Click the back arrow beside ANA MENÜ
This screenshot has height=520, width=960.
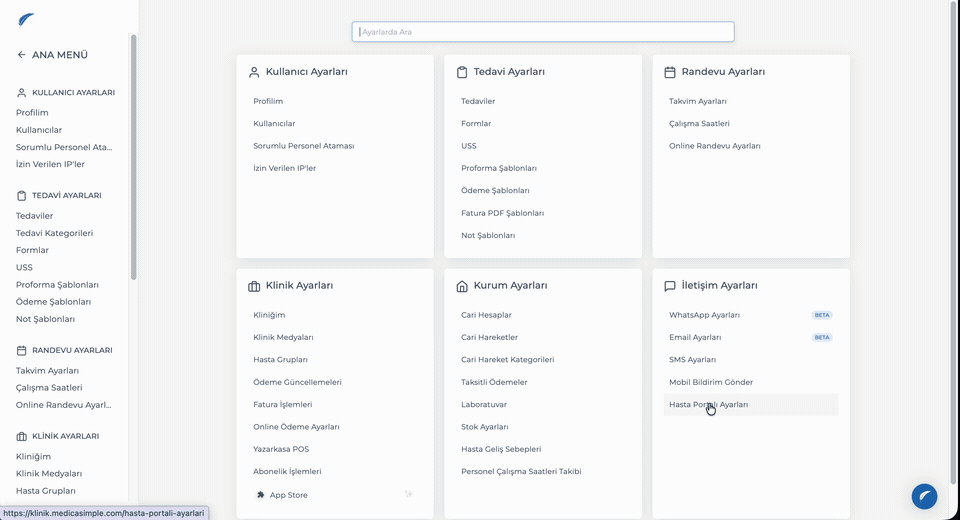[x=21, y=55]
